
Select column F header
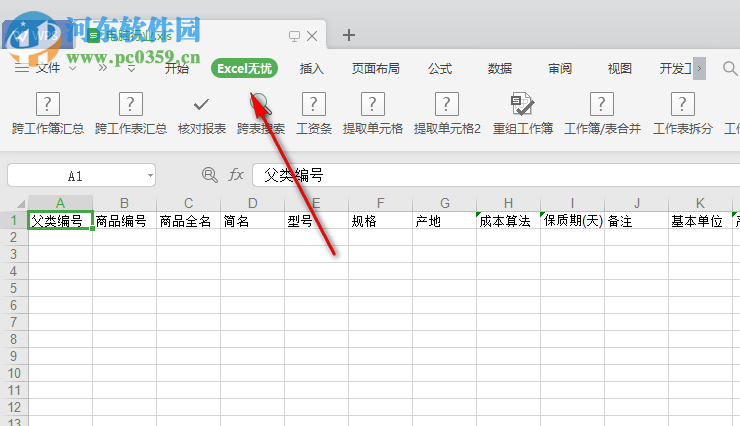tap(380, 203)
